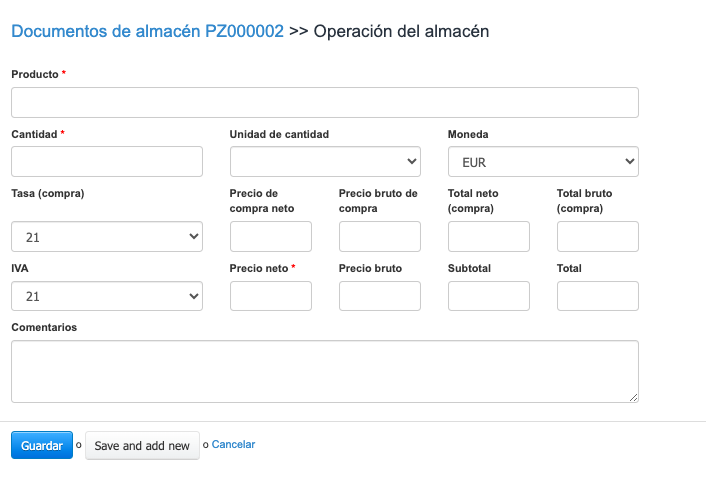The image size is (706, 496).
Task: Open the Documentos de almacén PZ000002 link
Action: point(147,31)
